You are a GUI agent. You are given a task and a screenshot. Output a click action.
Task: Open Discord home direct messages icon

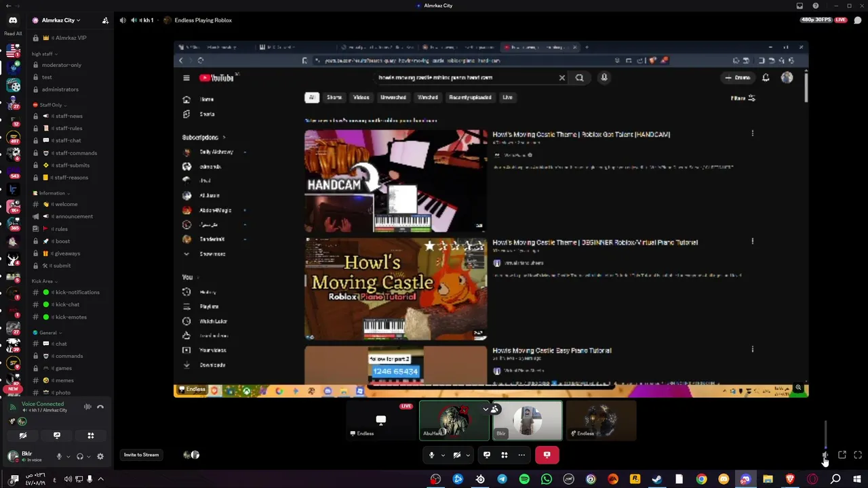click(13, 20)
